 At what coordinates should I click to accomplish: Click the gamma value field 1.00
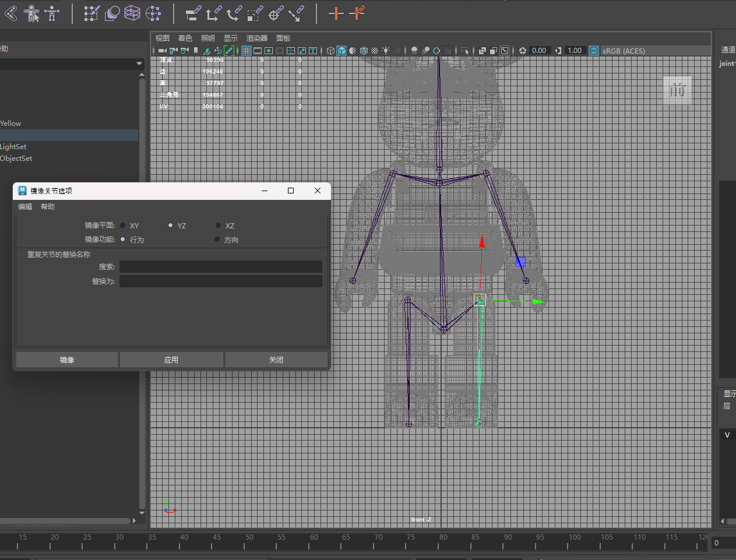tap(575, 51)
